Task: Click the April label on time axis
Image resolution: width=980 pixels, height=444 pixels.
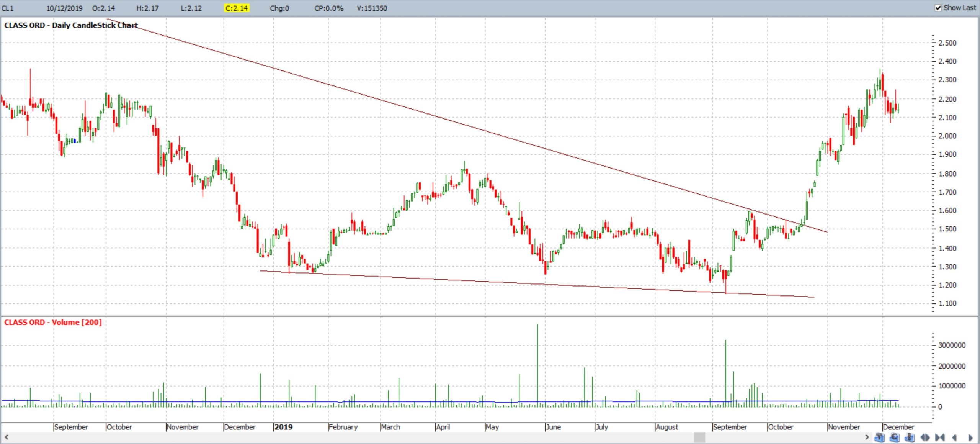Action: 443,427
